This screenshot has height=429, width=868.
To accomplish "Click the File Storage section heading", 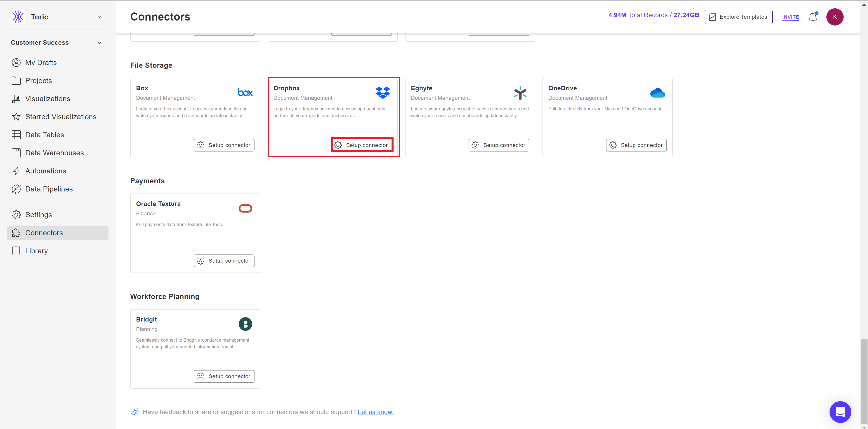I will coord(151,65).
